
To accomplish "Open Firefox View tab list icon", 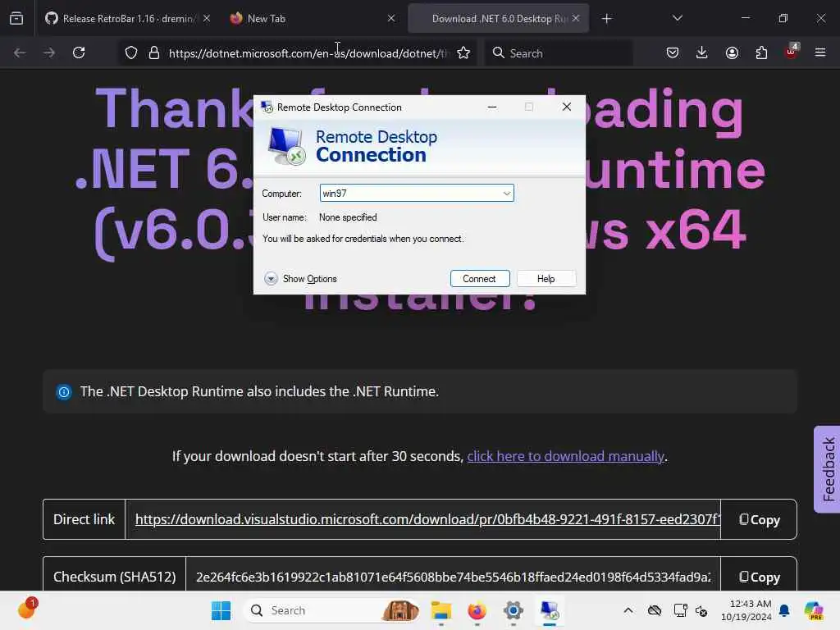I will coord(16,18).
